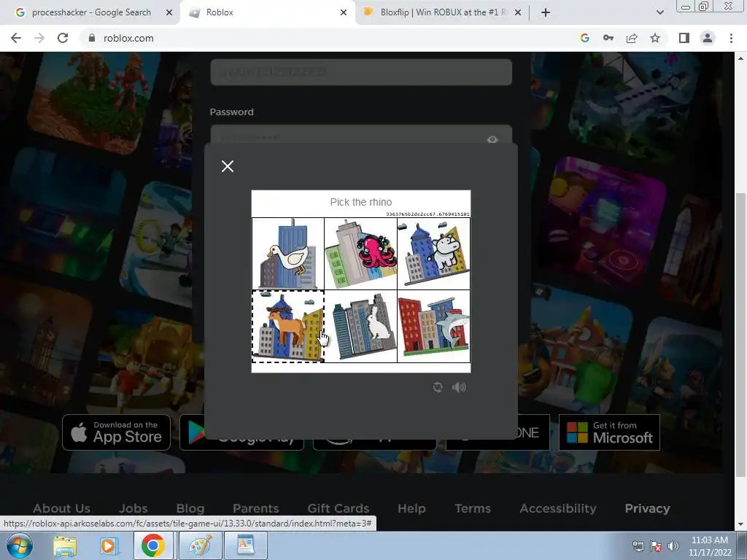Open File Explorer from taskbar

click(x=65, y=545)
